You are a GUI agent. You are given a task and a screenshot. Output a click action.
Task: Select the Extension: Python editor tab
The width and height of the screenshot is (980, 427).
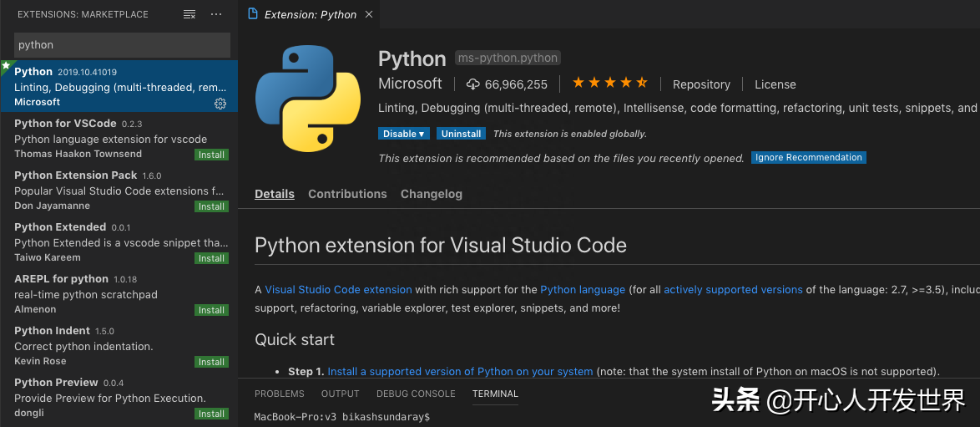311,13
